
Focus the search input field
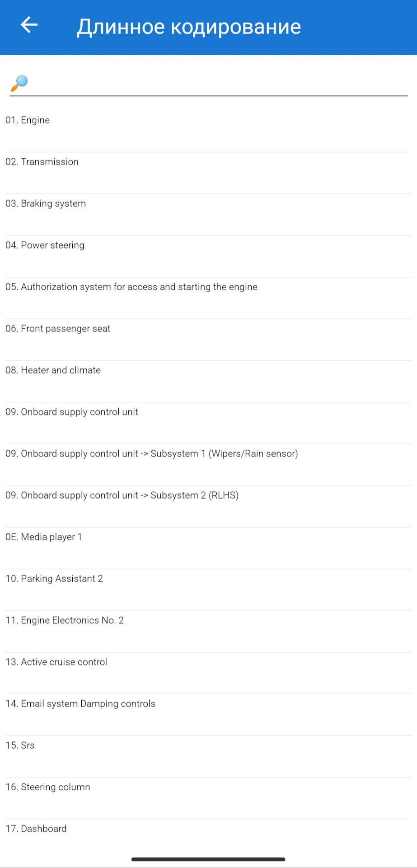pyautogui.click(x=208, y=84)
